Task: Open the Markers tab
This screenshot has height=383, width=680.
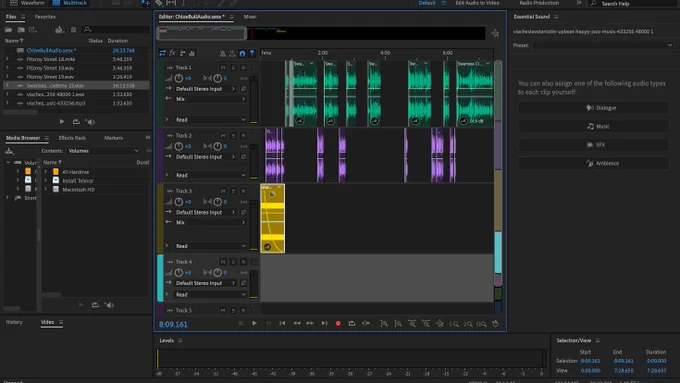Action: [114, 138]
